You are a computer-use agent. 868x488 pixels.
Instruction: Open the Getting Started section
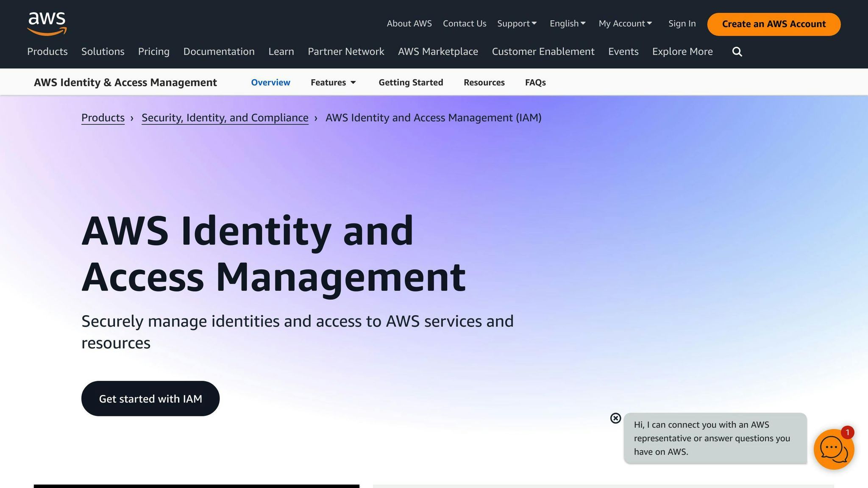(x=410, y=82)
